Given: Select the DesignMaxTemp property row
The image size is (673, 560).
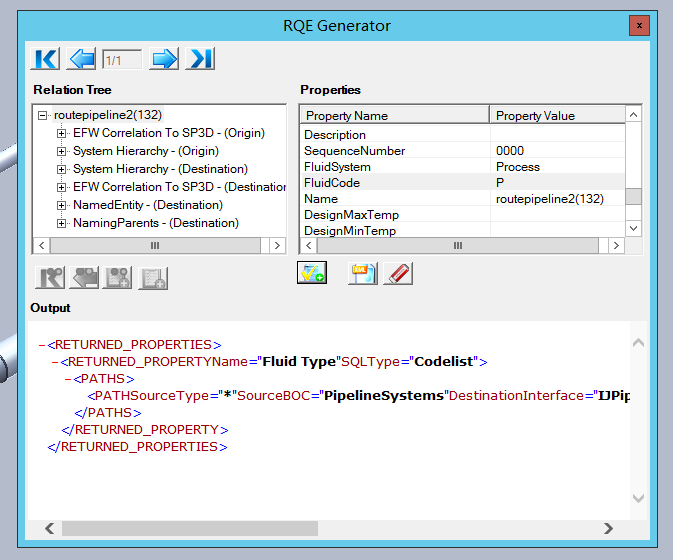Looking at the screenshot, I should [463, 215].
